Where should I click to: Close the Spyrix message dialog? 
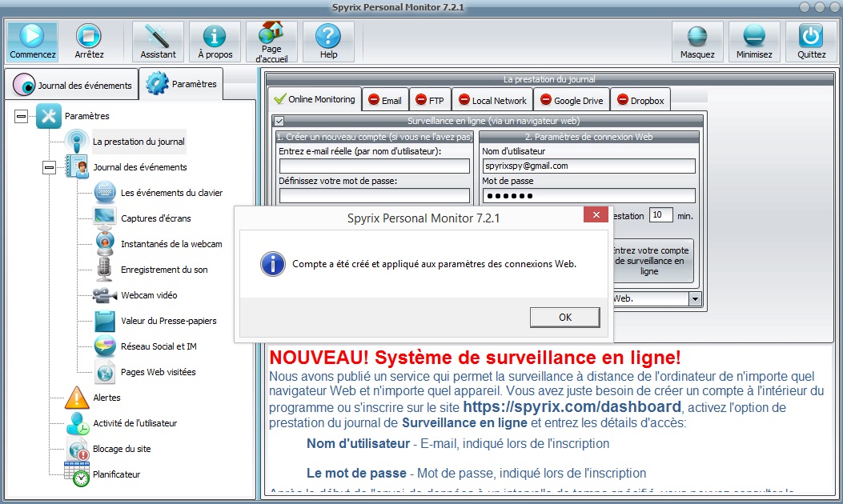(x=596, y=214)
